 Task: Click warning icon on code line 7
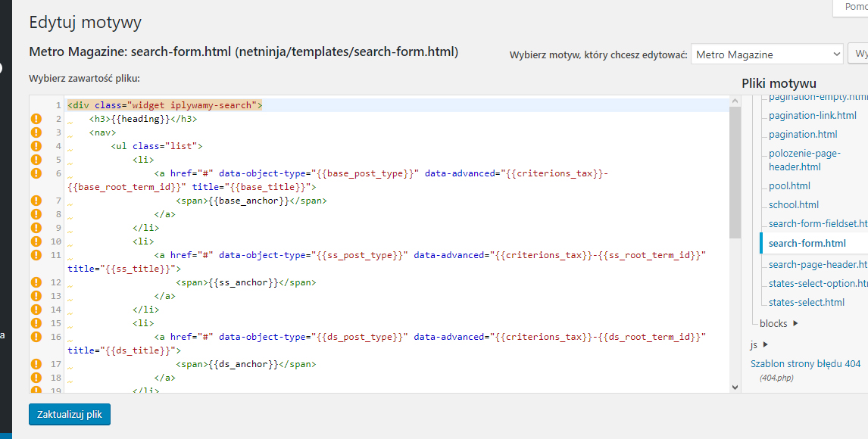click(36, 201)
